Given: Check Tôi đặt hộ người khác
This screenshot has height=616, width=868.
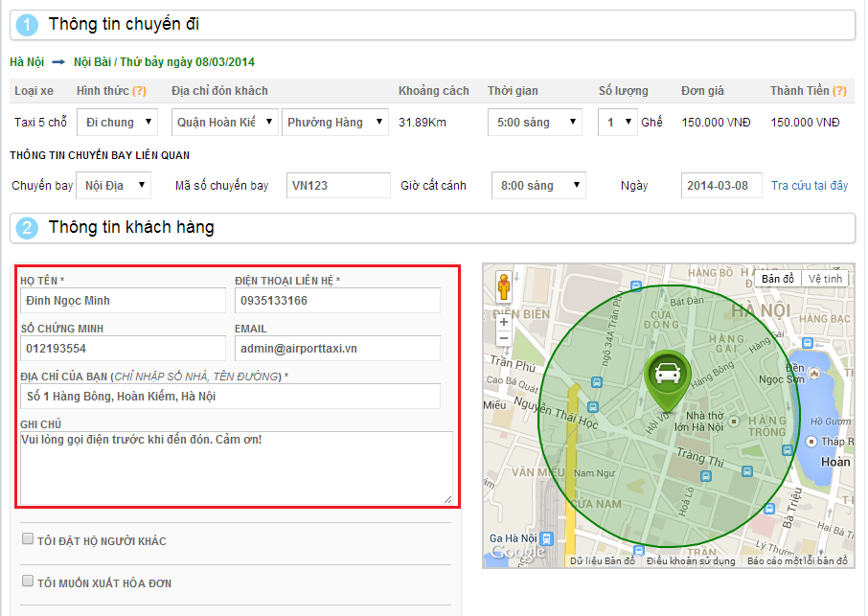Looking at the screenshot, I should tap(28, 539).
